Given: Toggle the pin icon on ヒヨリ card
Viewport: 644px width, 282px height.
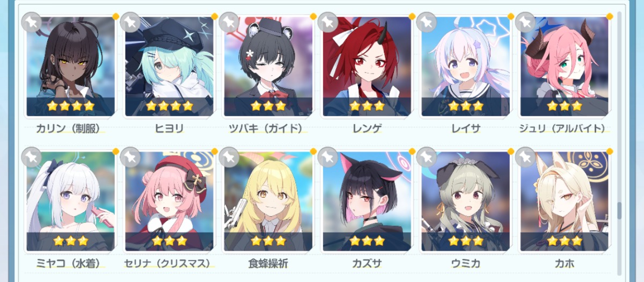Looking at the screenshot, I should point(130,22).
